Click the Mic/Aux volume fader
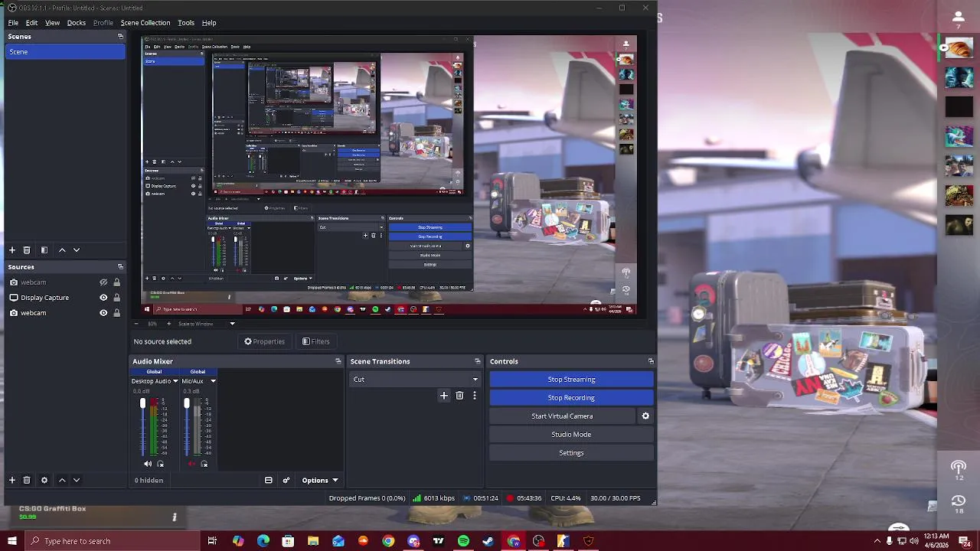Viewport: 980px width, 551px height. pos(186,403)
